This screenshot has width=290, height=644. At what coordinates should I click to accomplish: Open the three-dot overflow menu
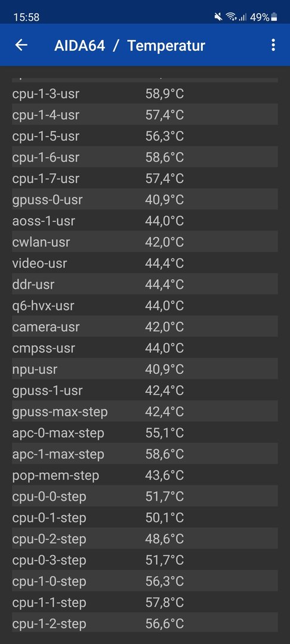pos(273,45)
